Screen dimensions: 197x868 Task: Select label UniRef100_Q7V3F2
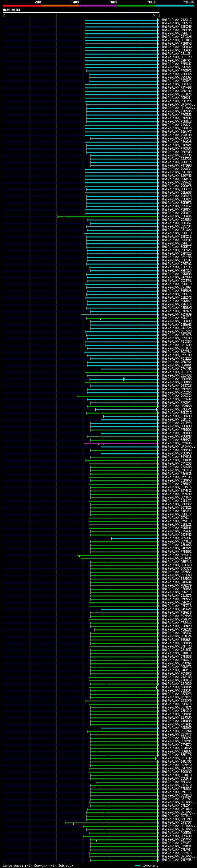177,843
